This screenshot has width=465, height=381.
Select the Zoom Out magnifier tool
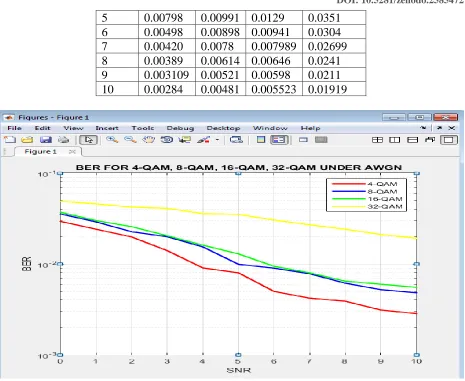(x=130, y=140)
